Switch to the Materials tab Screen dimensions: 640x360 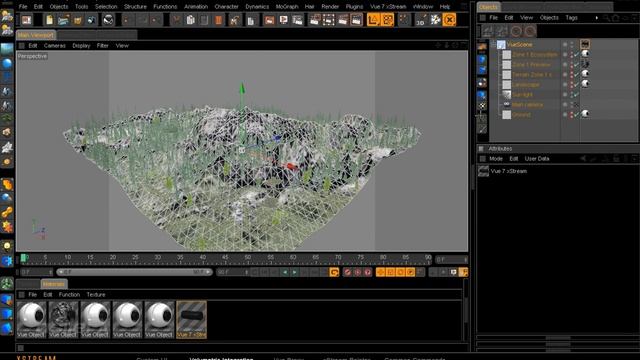pos(53,284)
